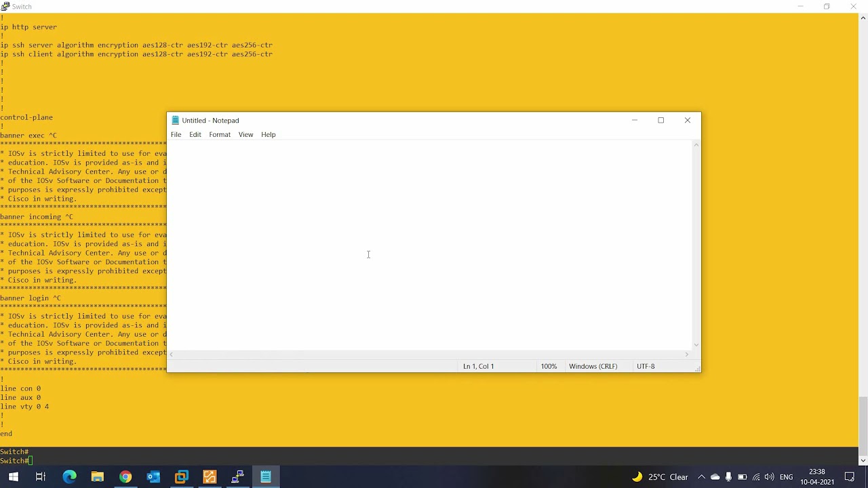
Task: Click the 'banner exec ^C' terminal line
Action: (28, 136)
